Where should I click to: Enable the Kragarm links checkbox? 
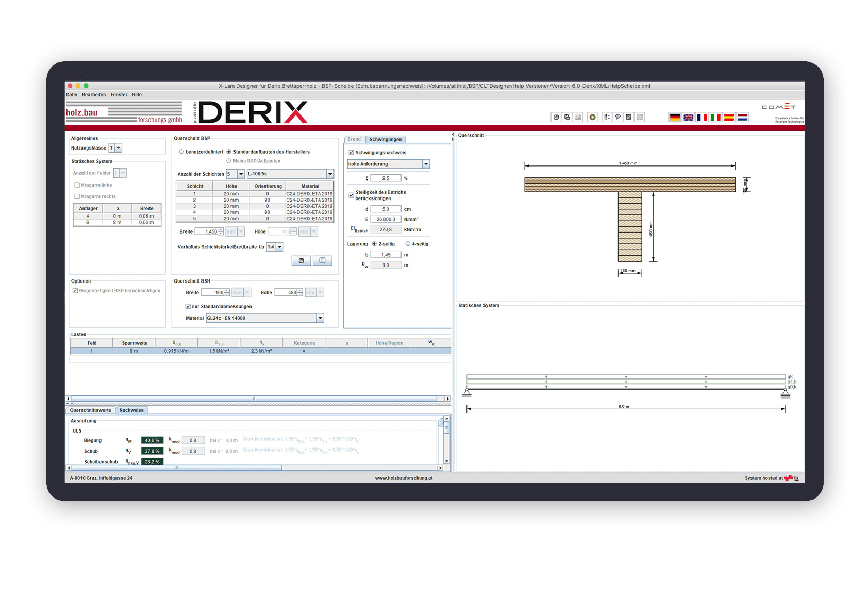coord(77,185)
